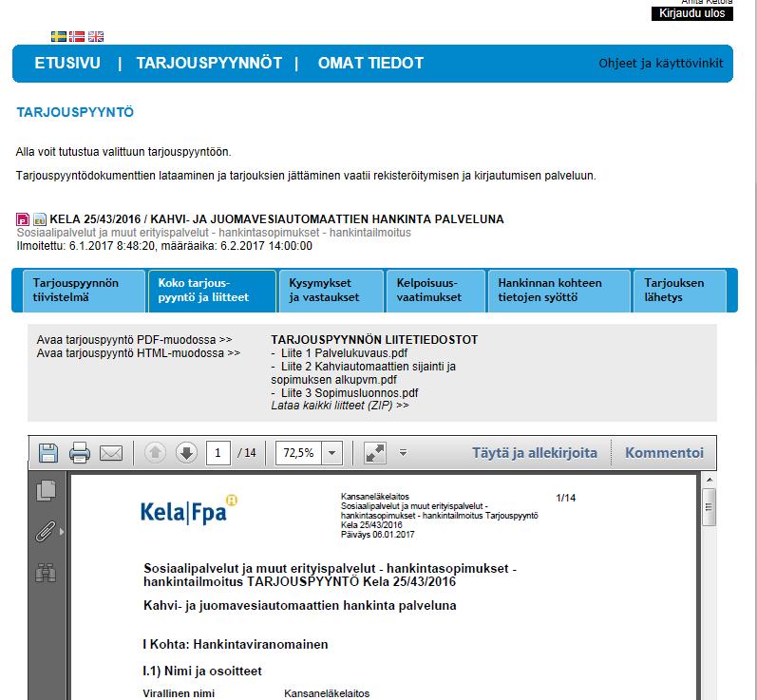Select the Koko tarjouspyyntö ja liitteet tab
Screen dimensions: 757x700
click(213, 291)
